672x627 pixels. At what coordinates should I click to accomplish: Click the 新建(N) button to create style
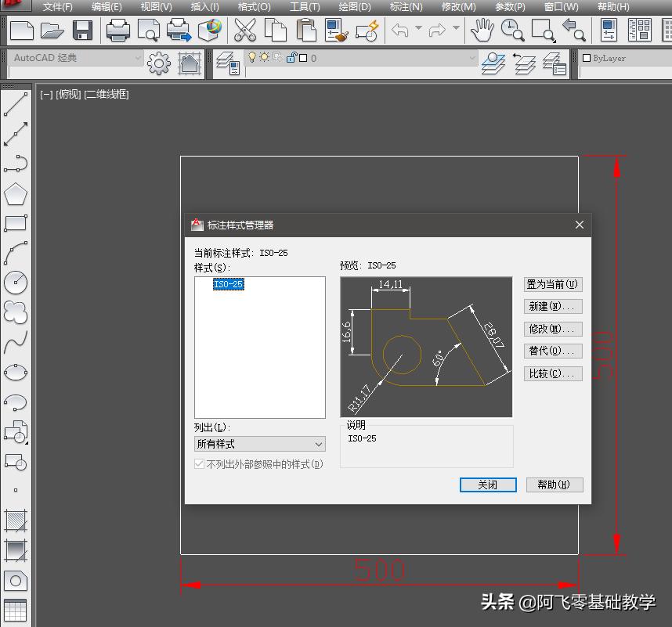coord(553,306)
